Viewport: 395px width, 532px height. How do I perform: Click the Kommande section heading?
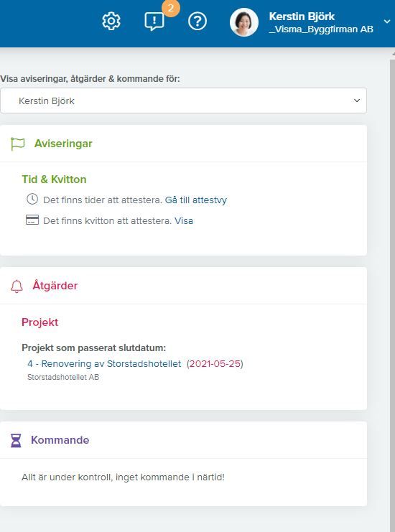click(x=60, y=439)
